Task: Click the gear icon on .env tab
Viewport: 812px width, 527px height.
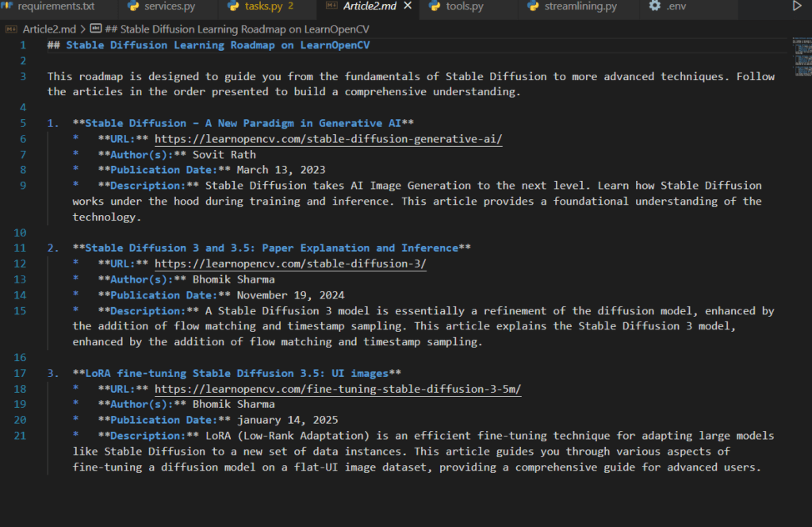Action: 654,6
